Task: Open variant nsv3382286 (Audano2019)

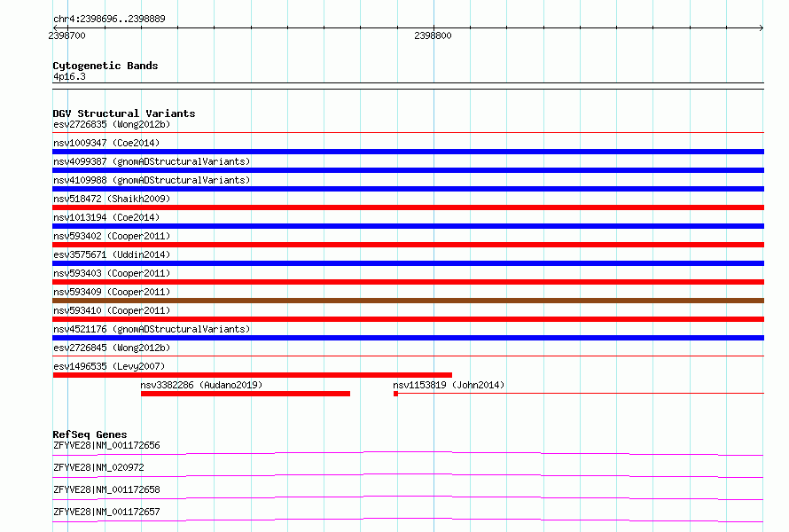Action: click(x=201, y=385)
